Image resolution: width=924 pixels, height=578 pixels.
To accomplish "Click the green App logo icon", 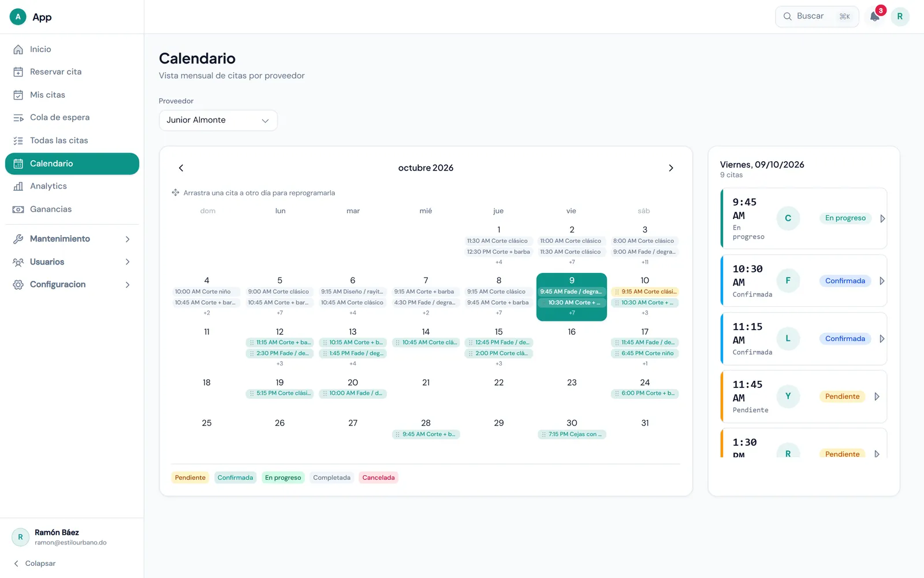I will [18, 17].
